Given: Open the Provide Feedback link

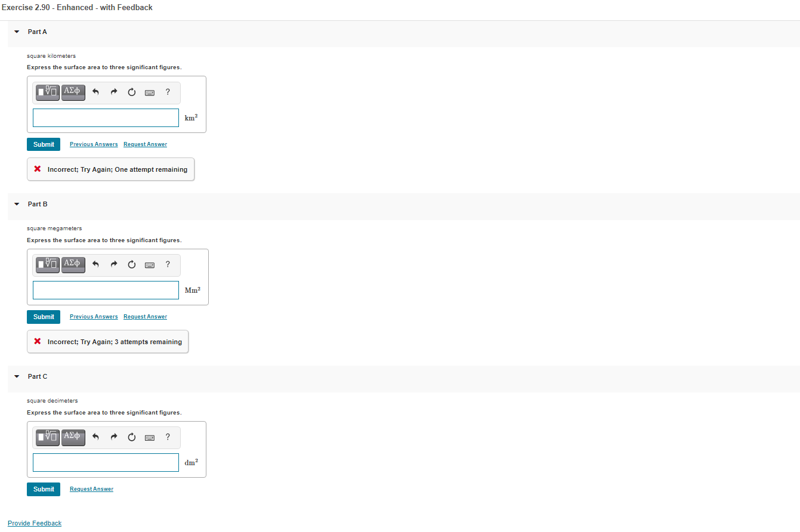Looking at the screenshot, I should click(35, 523).
